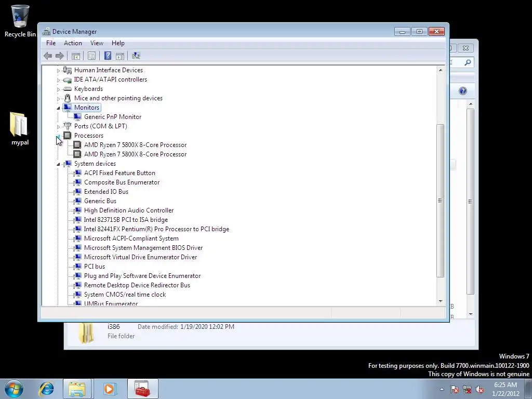Screen dimensions: 532x399
Task: Open the Help menu
Action: pos(118,43)
